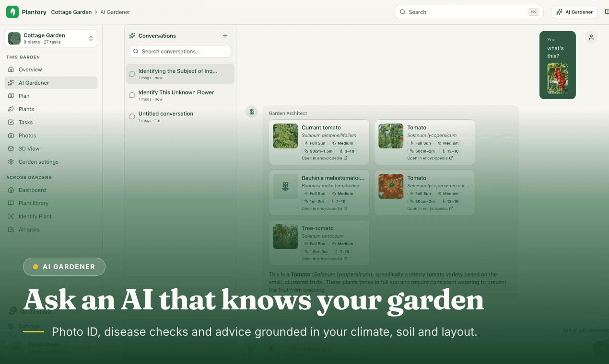Viewport: 609px width, 364px height.
Task: Open Identify This Unknown Flower conversation
Action: (x=180, y=95)
